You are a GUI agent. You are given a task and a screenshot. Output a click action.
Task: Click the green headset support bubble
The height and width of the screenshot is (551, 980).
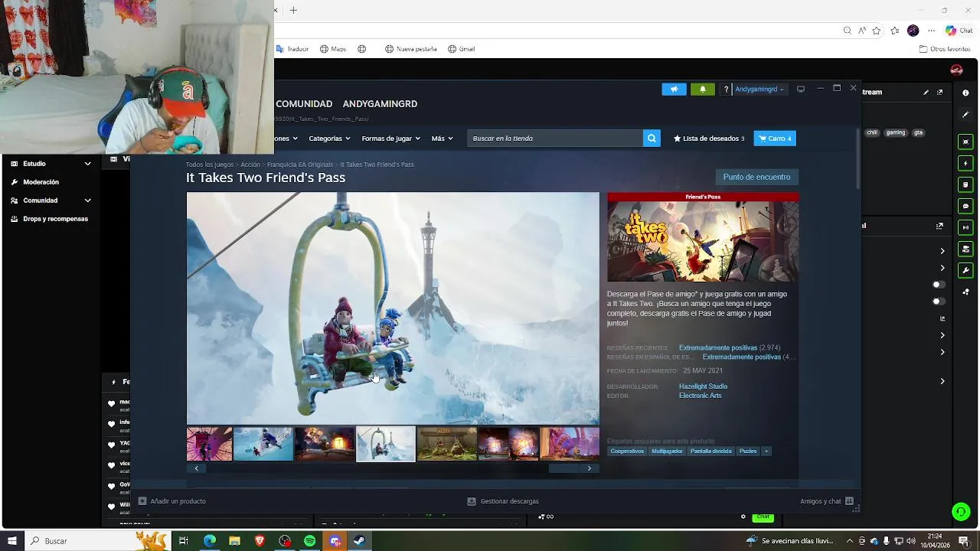(x=961, y=511)
